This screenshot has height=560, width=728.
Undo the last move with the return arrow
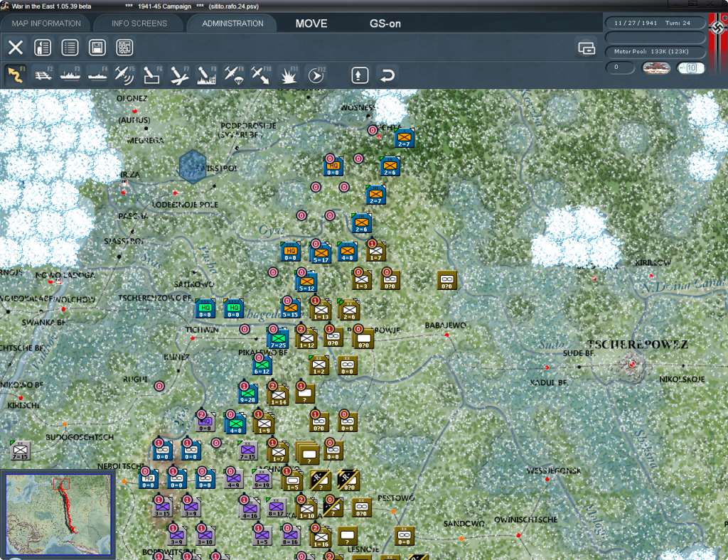coord(387,75)
